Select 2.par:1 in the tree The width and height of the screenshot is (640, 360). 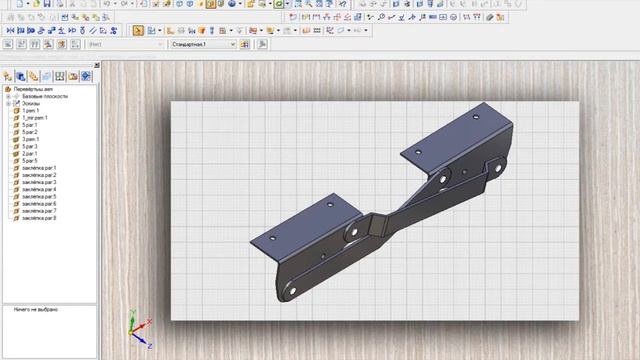click(29, 154)
